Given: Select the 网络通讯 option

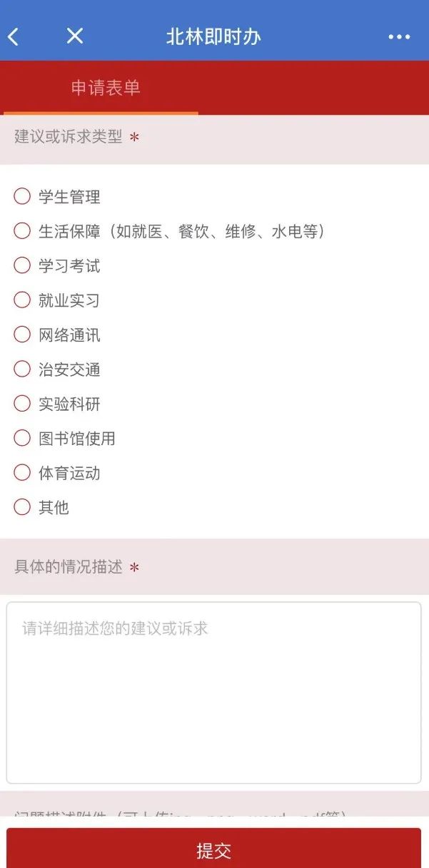Looking at the screenshot, I should 22,335.
